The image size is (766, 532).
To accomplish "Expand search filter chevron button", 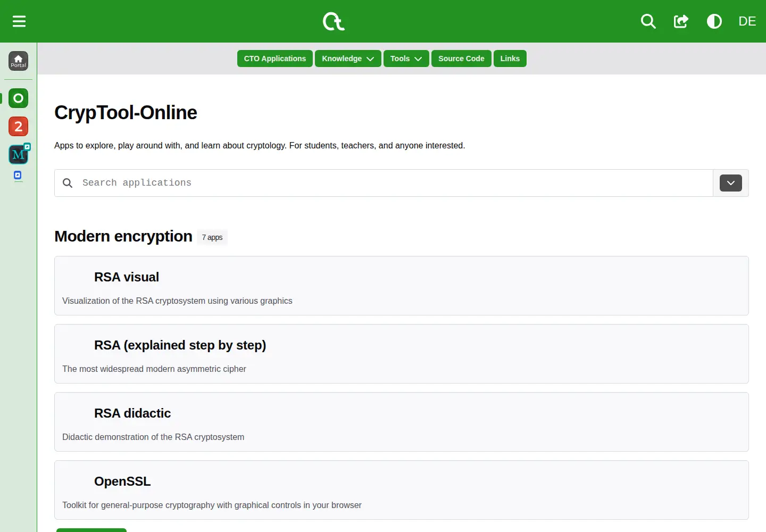I will [730, 183].
